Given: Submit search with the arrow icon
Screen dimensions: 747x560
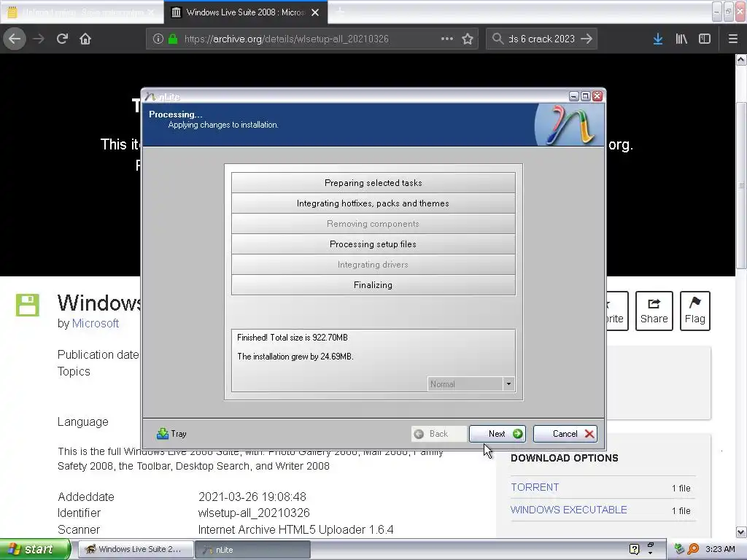Looking at the screenshot, I should click(x=587, y=39).
